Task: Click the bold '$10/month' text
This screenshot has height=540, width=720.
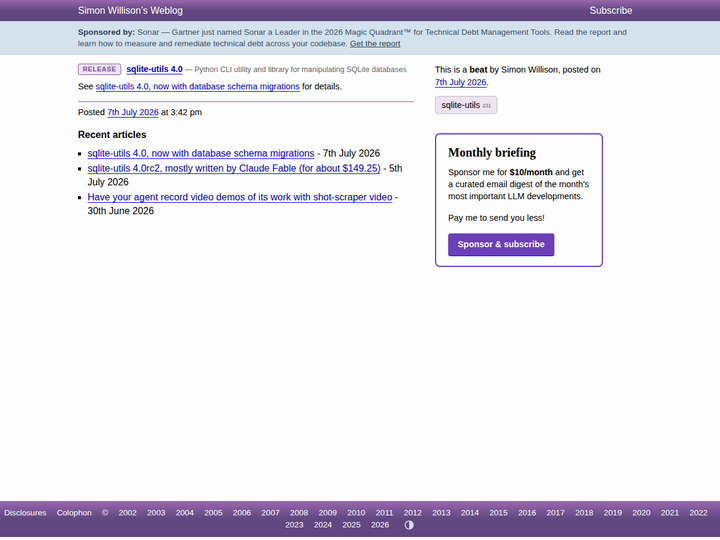Action: click(x=531, y=172)
